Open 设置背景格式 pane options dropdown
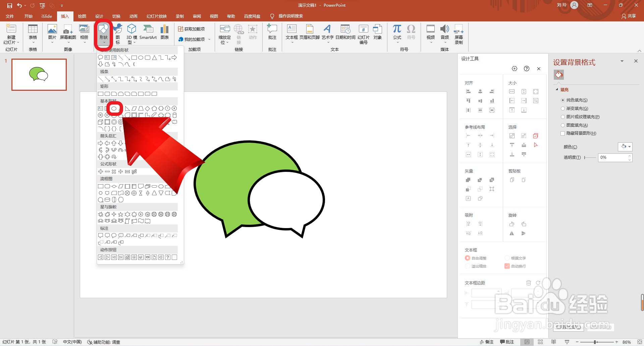Viewport: 644px width, 346px height. click(622, 61)
